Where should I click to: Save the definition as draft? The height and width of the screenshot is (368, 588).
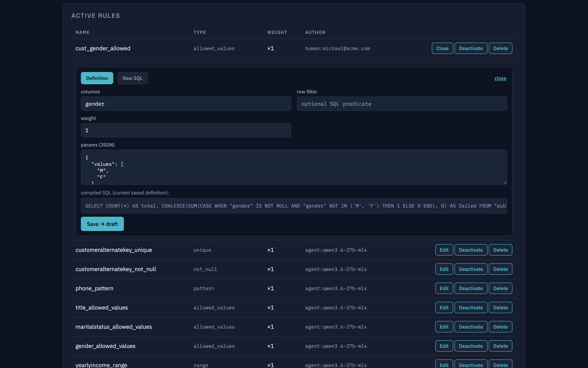pos(102,224)
